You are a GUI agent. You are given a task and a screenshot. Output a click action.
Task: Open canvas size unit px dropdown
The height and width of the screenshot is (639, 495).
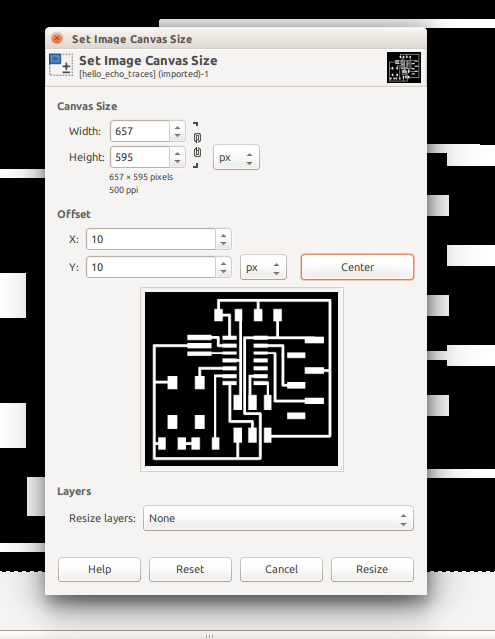click(236, 157)
